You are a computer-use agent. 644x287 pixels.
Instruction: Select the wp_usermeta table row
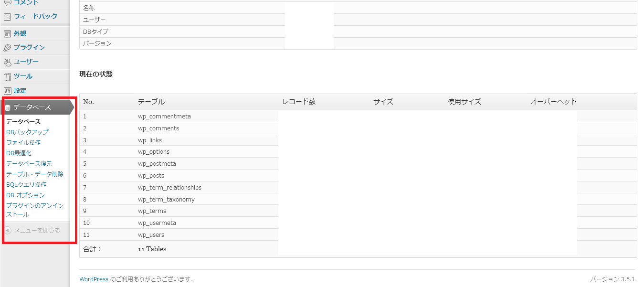(358, 223)
